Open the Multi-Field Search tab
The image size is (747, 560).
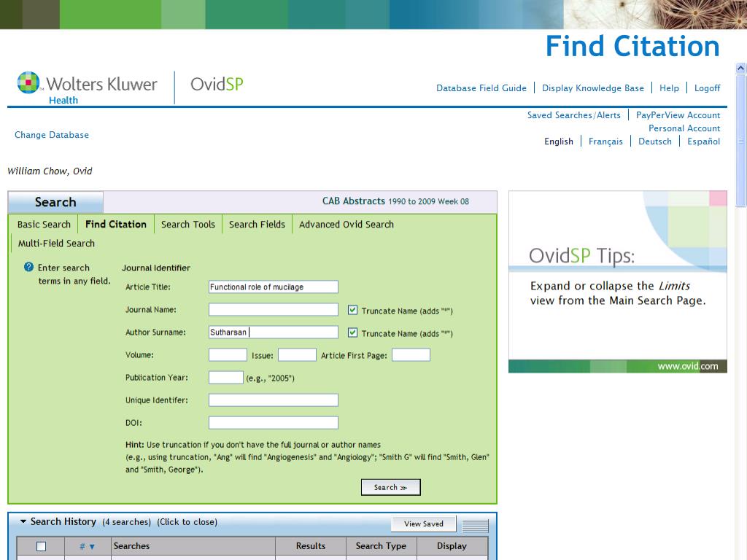point(56,244)
